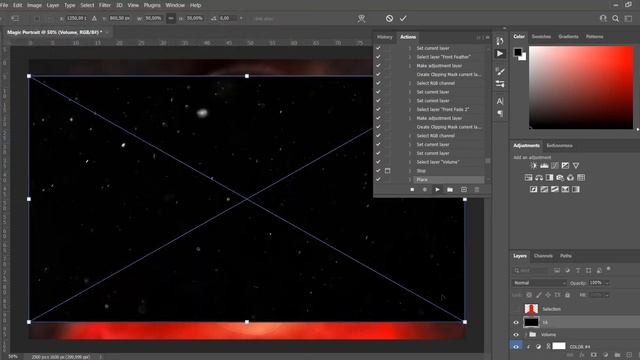Open the Paragraph panel icon in dock

[x=500, y=113]
